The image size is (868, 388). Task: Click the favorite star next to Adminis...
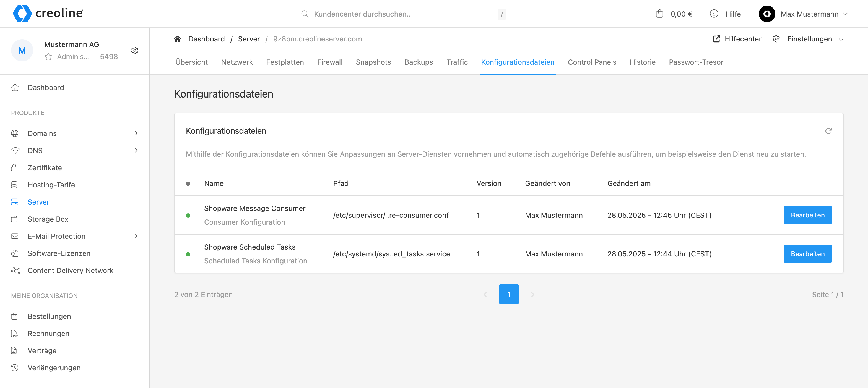[x=48, y=57]
